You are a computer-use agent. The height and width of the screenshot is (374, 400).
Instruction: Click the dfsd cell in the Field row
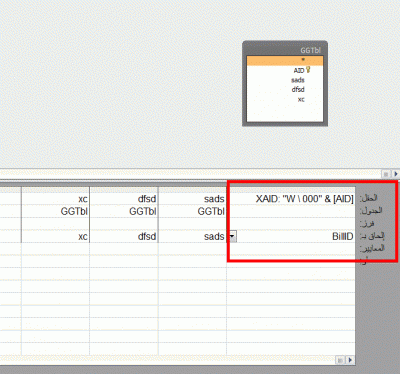pos(124,199)
